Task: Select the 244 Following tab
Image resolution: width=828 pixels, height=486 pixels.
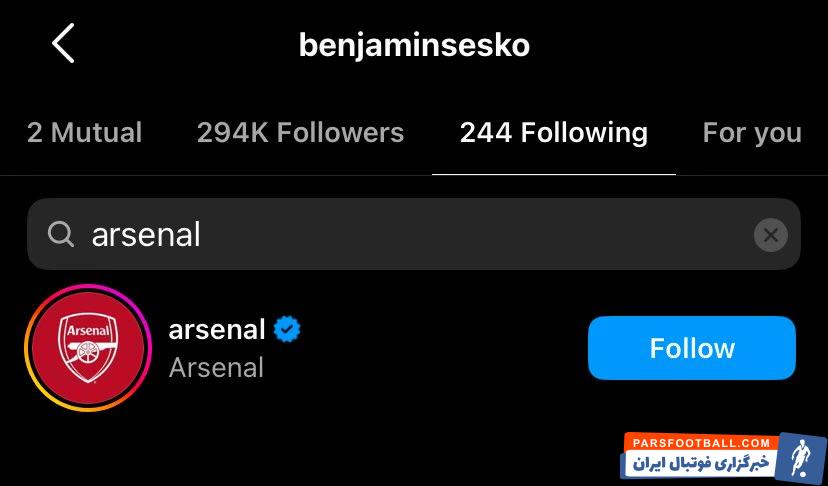Action: 553,133
